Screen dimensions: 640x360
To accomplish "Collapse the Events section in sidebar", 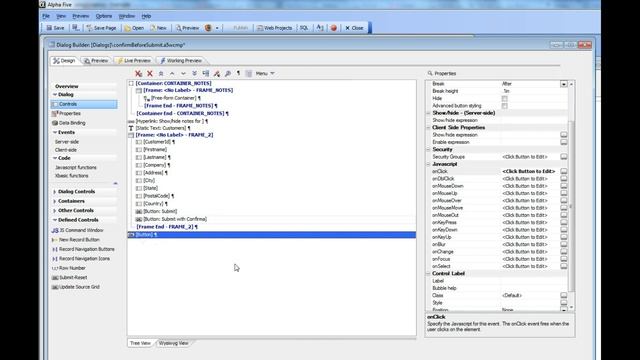I will 55,132.
